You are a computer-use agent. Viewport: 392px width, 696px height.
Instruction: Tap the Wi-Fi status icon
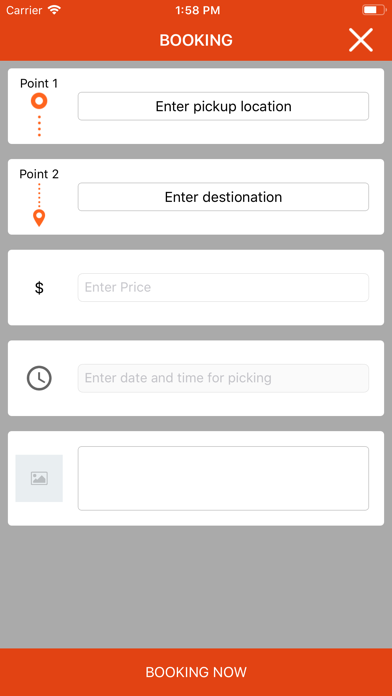54,10
